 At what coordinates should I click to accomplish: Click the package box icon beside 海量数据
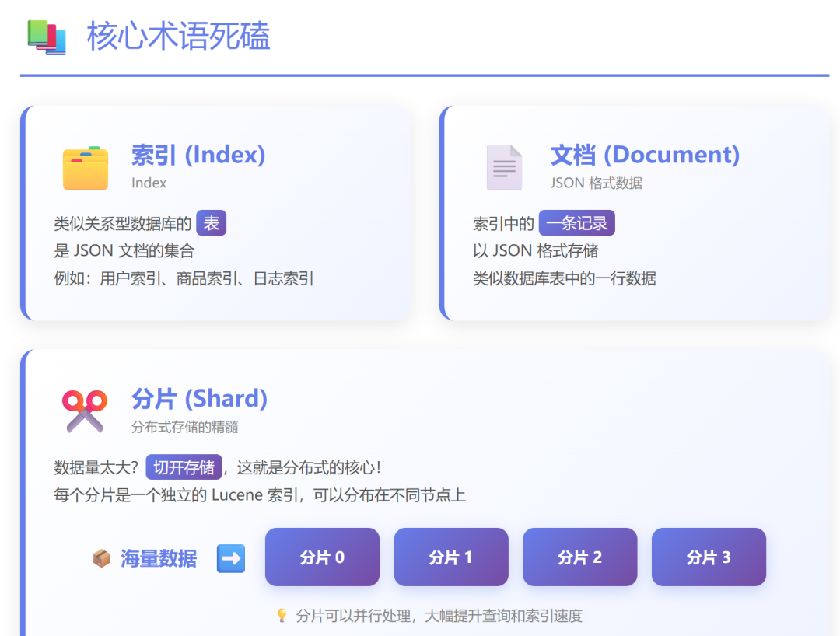[100, 557]
